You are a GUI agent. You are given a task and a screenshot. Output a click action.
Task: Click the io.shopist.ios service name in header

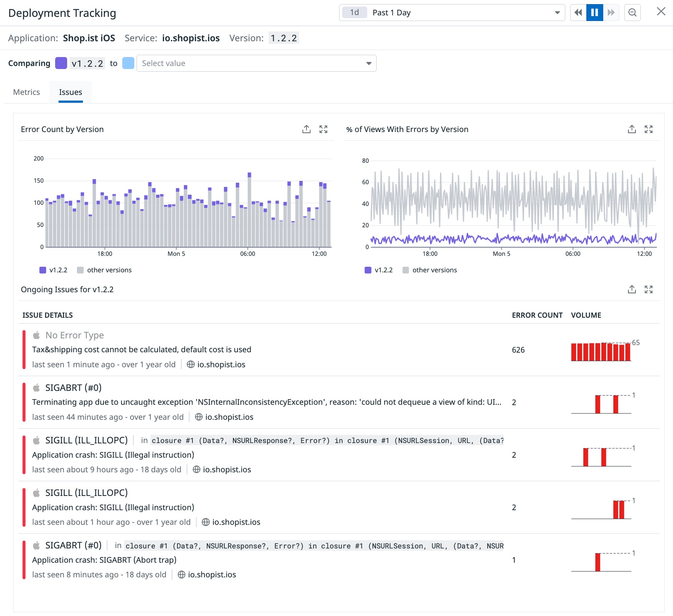pyautogui.click(x=191, y=38)
